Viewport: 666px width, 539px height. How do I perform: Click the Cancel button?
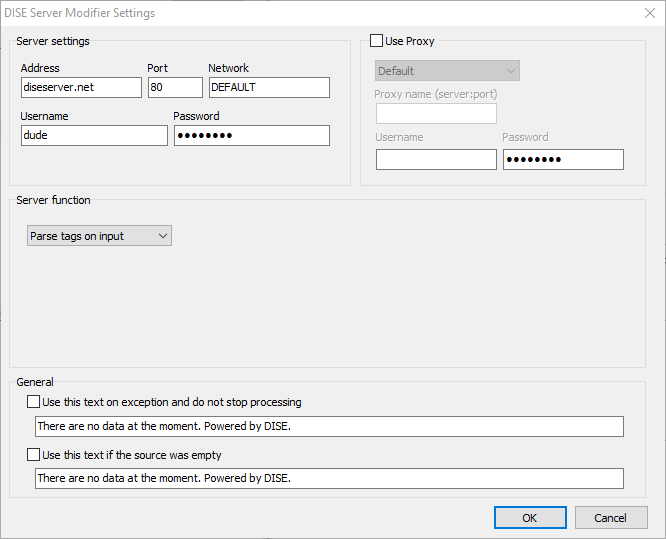(611, 518)
